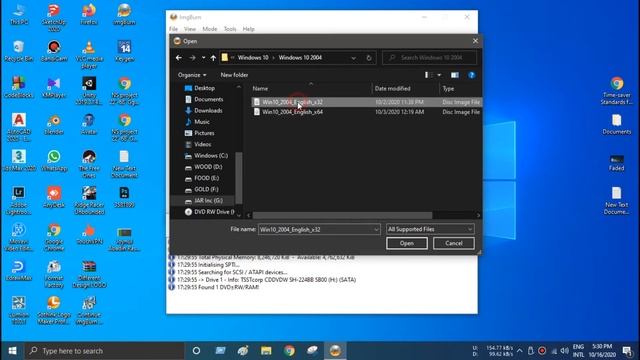Open Recycle Bin on desktop
The image size is (640, 360).
[19, 51]
